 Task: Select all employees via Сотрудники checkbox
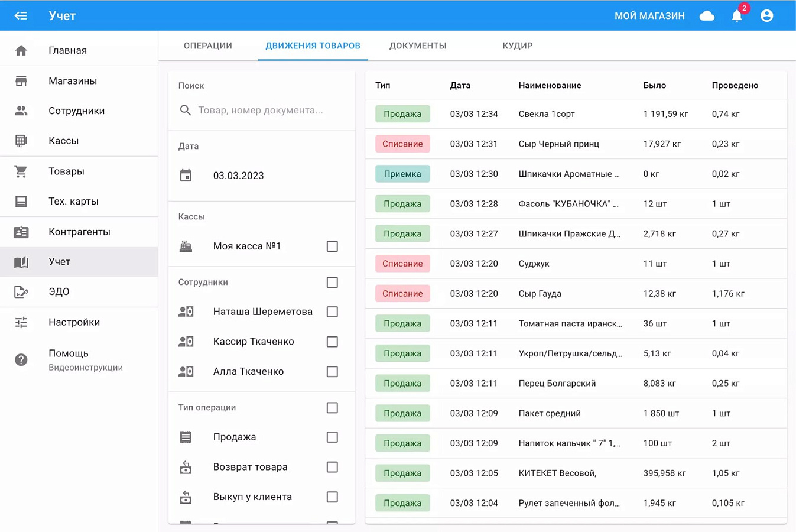332,283
